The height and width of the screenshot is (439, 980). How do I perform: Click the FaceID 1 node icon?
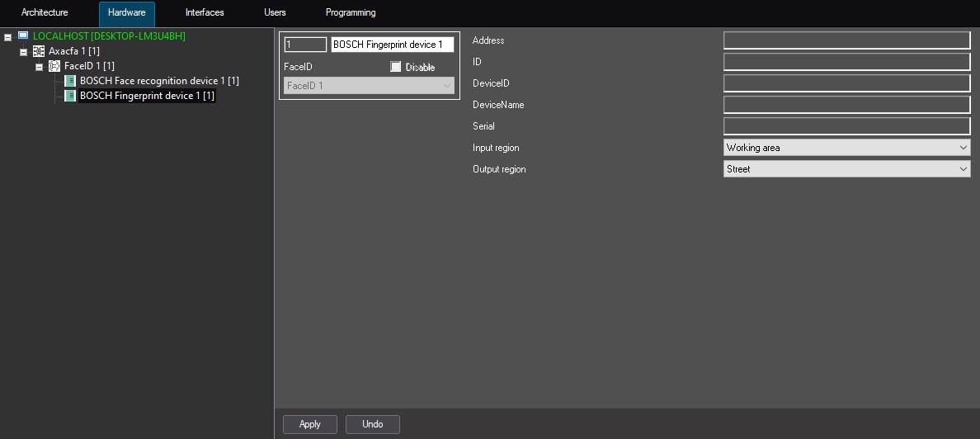[x=54, y=66]
